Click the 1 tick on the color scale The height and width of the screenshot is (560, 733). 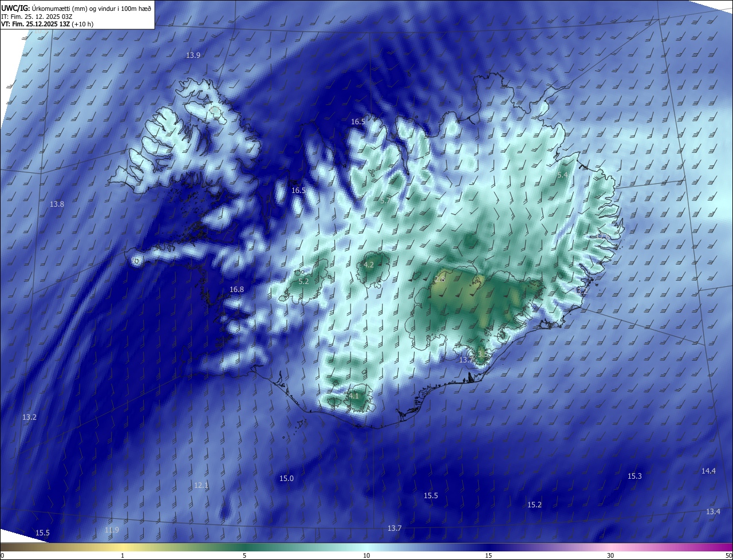[123, 555]
